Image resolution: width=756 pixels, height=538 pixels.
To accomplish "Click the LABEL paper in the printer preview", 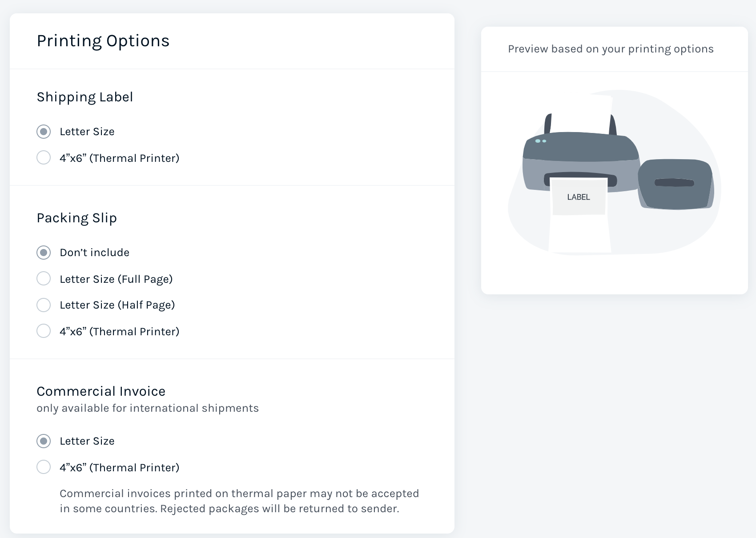I will point(578,197).
